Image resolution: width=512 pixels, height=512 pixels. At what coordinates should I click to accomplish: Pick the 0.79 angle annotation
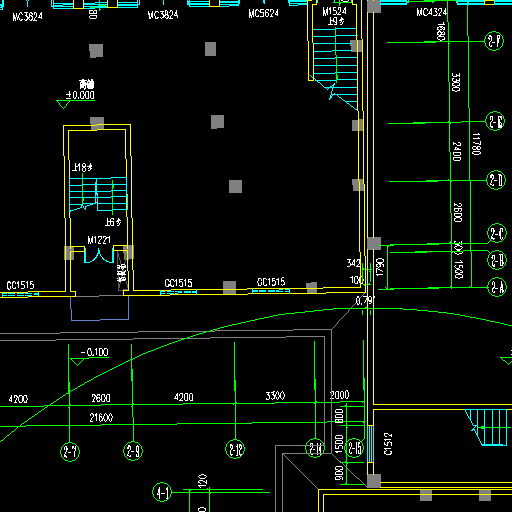click(x=365, y=301)
